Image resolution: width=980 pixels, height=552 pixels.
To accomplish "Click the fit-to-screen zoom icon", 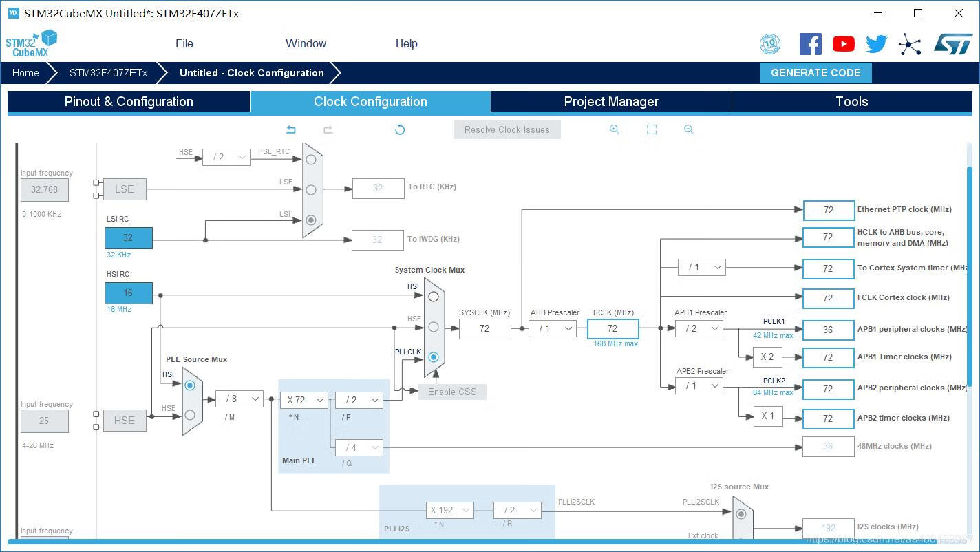I will click(652, 129).
